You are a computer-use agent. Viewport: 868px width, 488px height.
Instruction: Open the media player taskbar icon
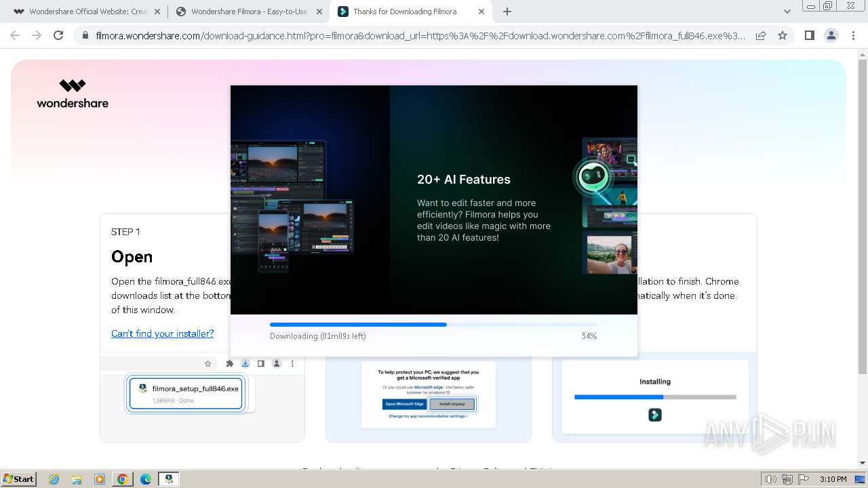100,479
